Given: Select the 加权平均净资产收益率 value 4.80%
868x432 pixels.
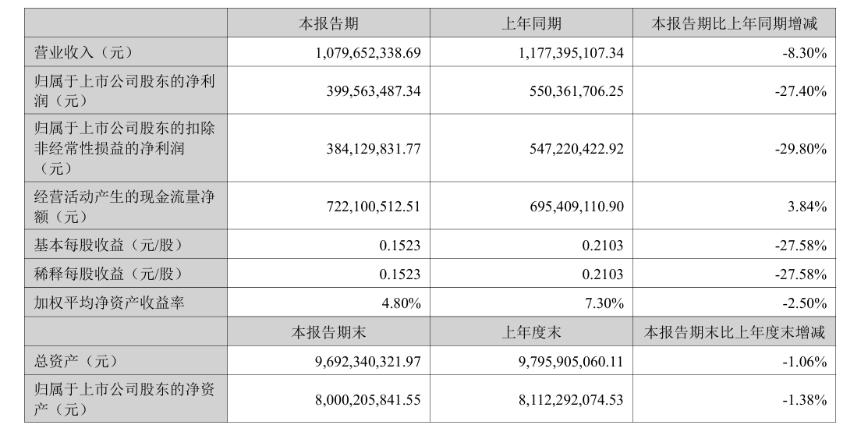Looking at the screenshot, I should click(402, 303).
